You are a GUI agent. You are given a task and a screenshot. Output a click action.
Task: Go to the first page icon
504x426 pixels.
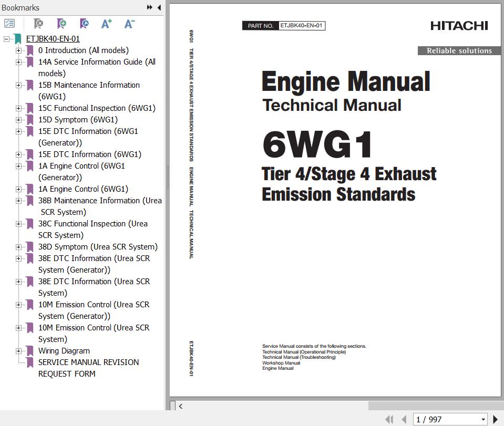pyautogui.click(x=389, y=419)
